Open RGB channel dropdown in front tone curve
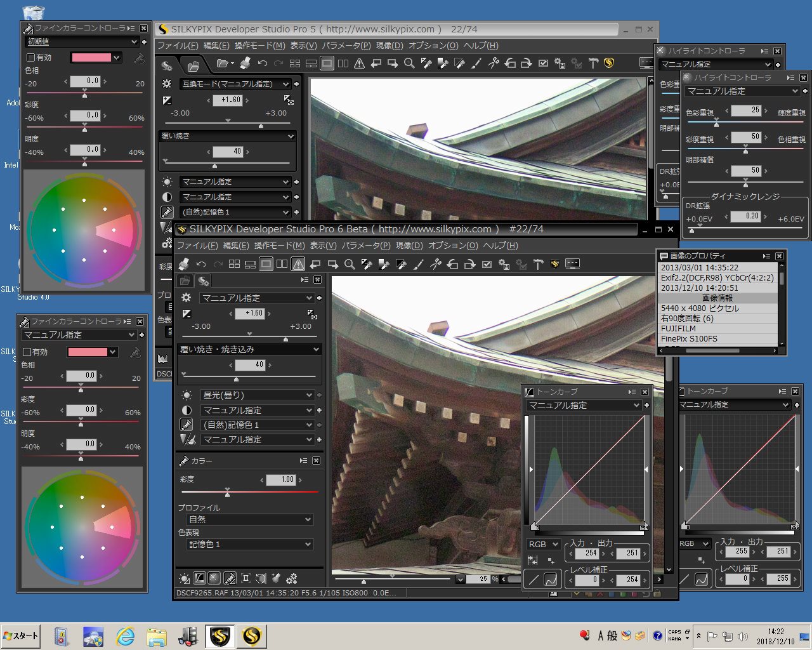 (x=543, y=544)
